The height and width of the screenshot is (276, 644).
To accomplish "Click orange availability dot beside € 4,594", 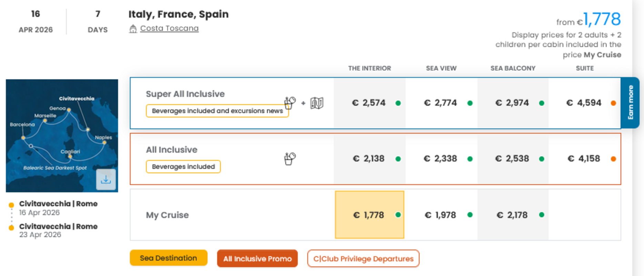I will pyautogui.click(x=613, y=103).
